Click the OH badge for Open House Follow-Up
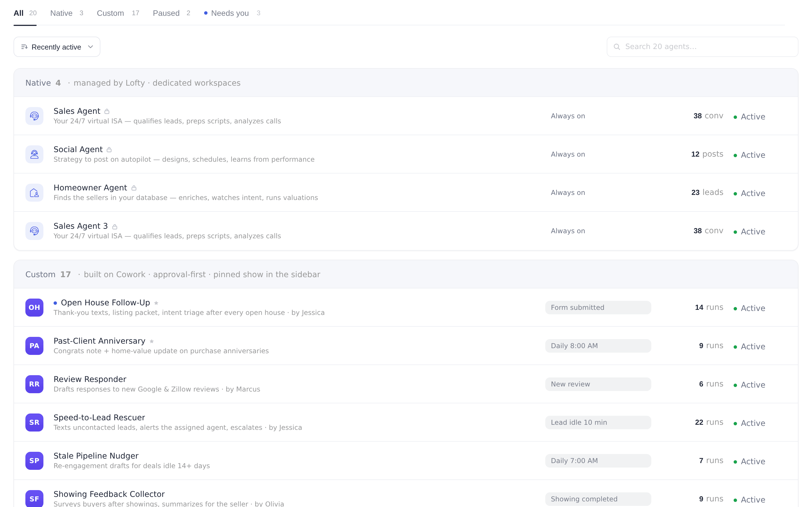The image size is (812, 507). [34, 308]
